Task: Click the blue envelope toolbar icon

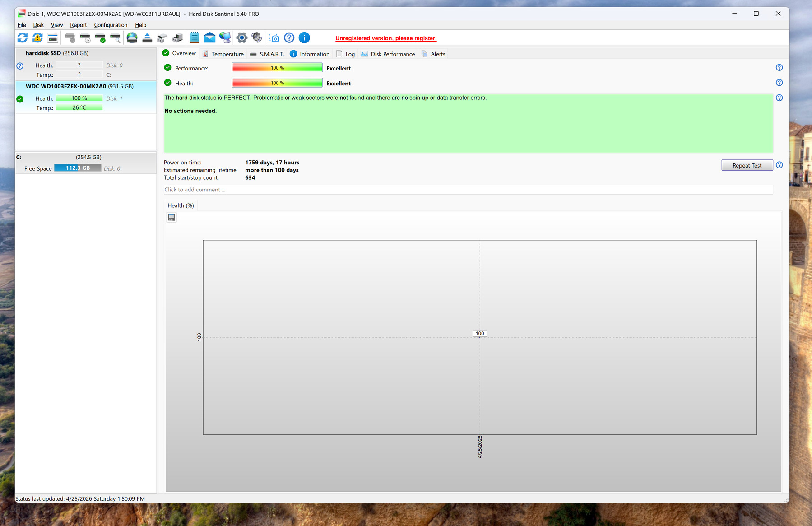Action: [210, 38]
